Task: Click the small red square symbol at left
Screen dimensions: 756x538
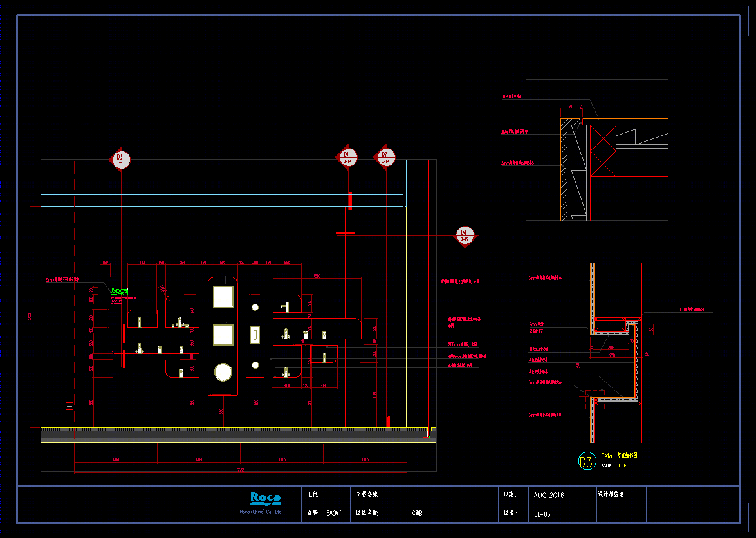Action: click(x=69, y=405)
